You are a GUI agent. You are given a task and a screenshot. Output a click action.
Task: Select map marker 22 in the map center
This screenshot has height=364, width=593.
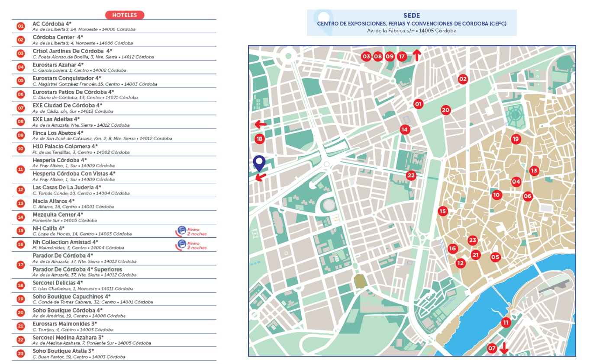coord(411,176)
